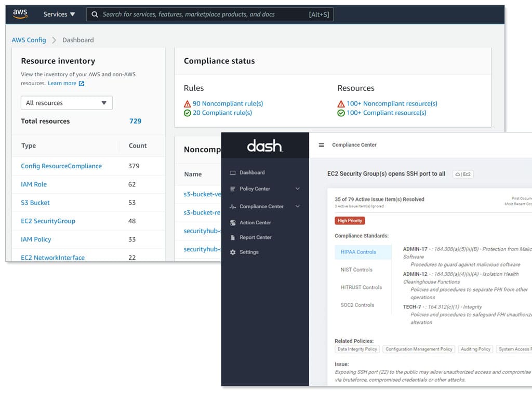Open Settings in Dash sidebar

pos(249,252)
